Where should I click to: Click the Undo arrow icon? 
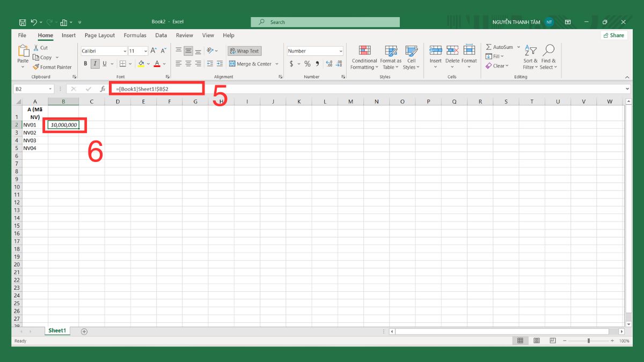tap(34, 22)
